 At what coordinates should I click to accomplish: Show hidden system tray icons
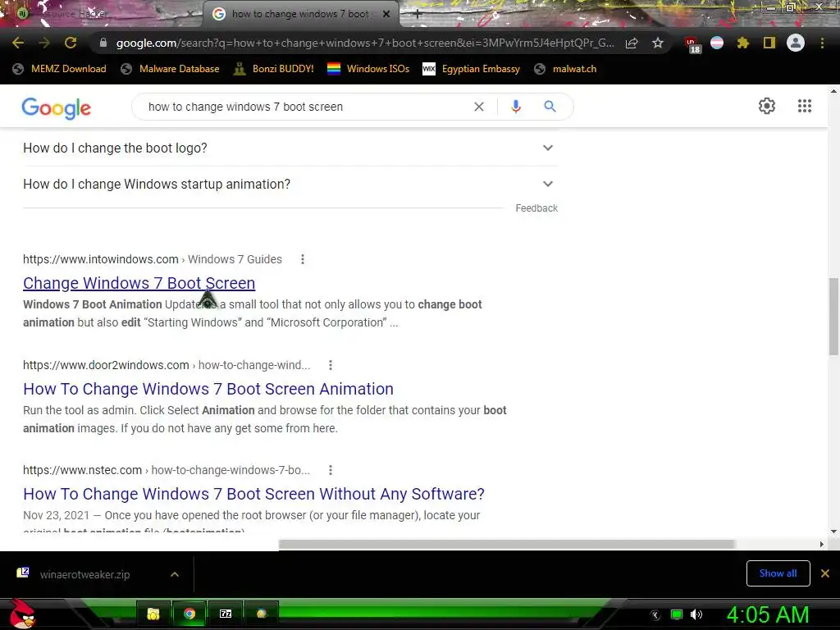655,615
